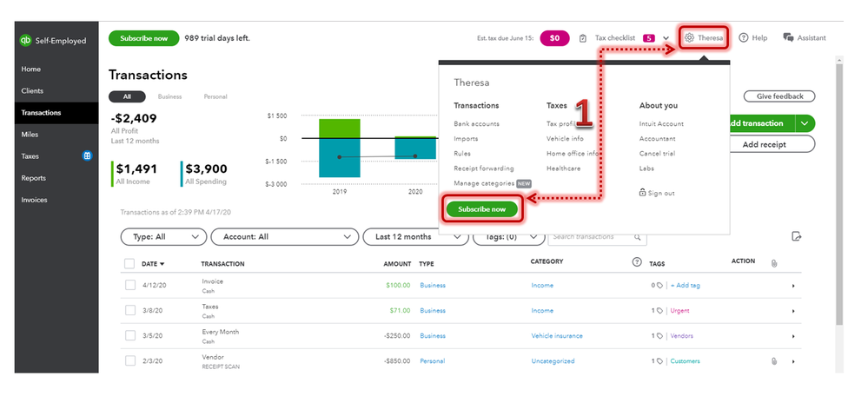868x416 pixels.
Task: Open Manage categories in the settings menu
Action: point(484,183)
